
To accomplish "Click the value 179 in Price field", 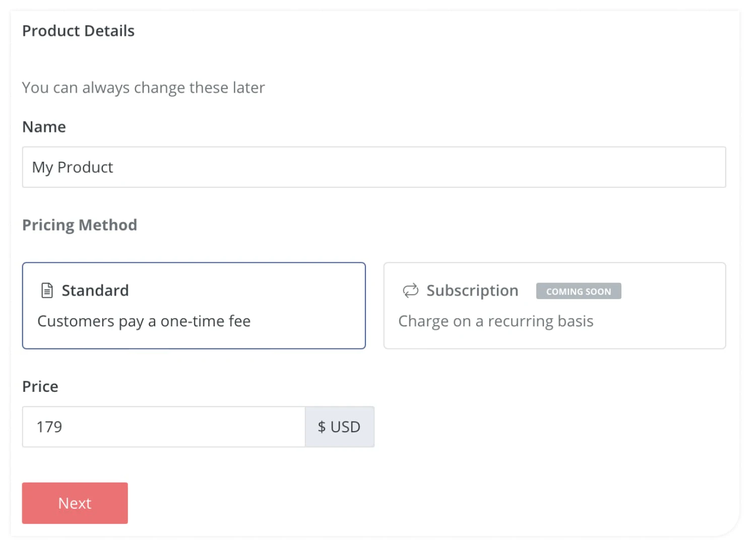I will pyautogui.click(x=48, y=427).
